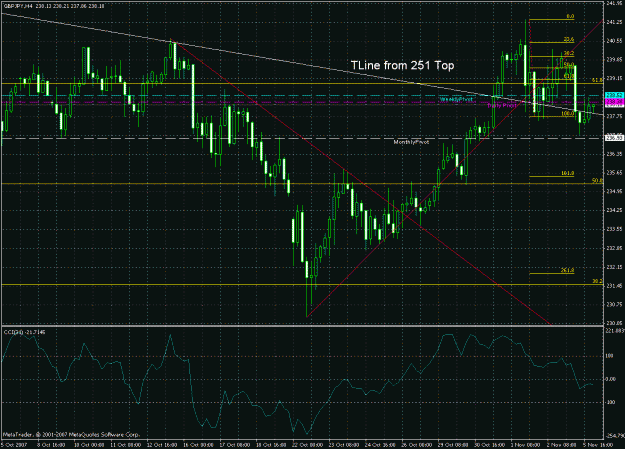625x449 pixels.
Task: Click the '29 Oct 08:00' time axis label
Action: coord(454,445)
